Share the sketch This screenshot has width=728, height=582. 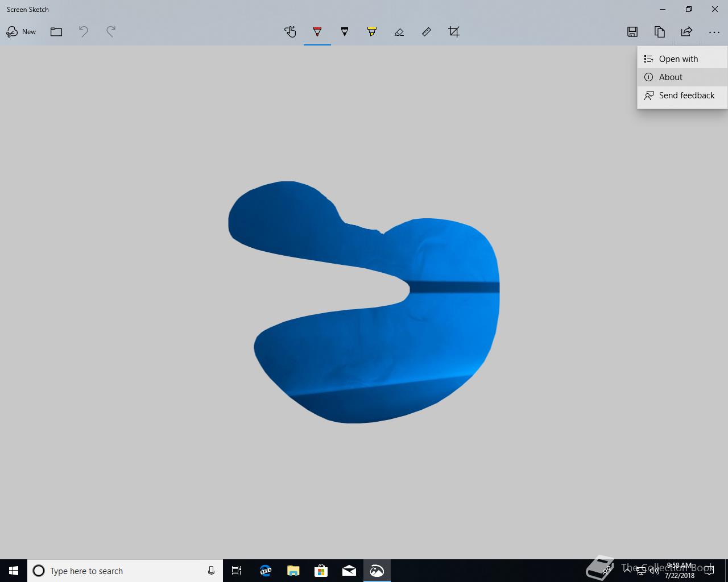click(x=687, y=32)
